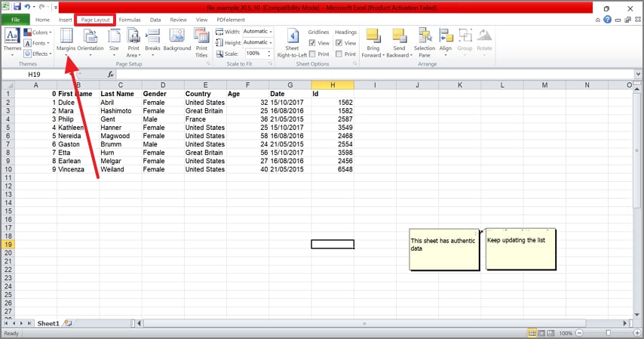Open Excel Help question mark icon
This screenshot has height=339, width=644.
[x=607, y=20]
